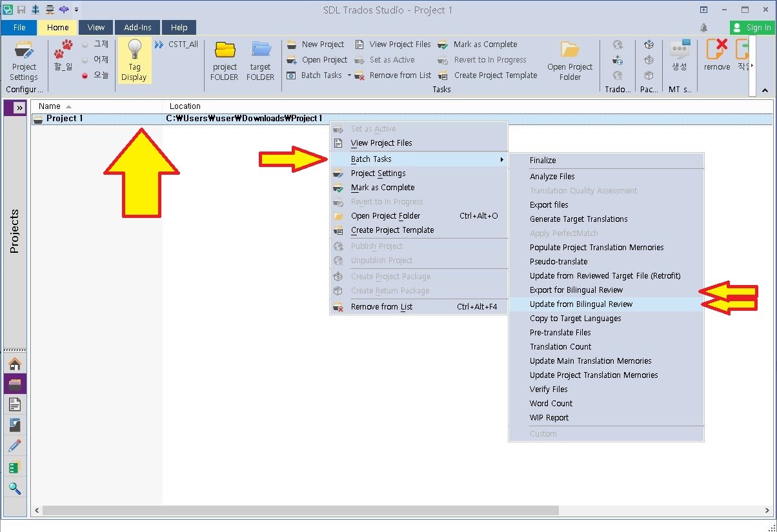This screenshot has width=777, height=532.
Task: Click the magnifier icon in the sidebar
Action: click(x=15, y=488)
